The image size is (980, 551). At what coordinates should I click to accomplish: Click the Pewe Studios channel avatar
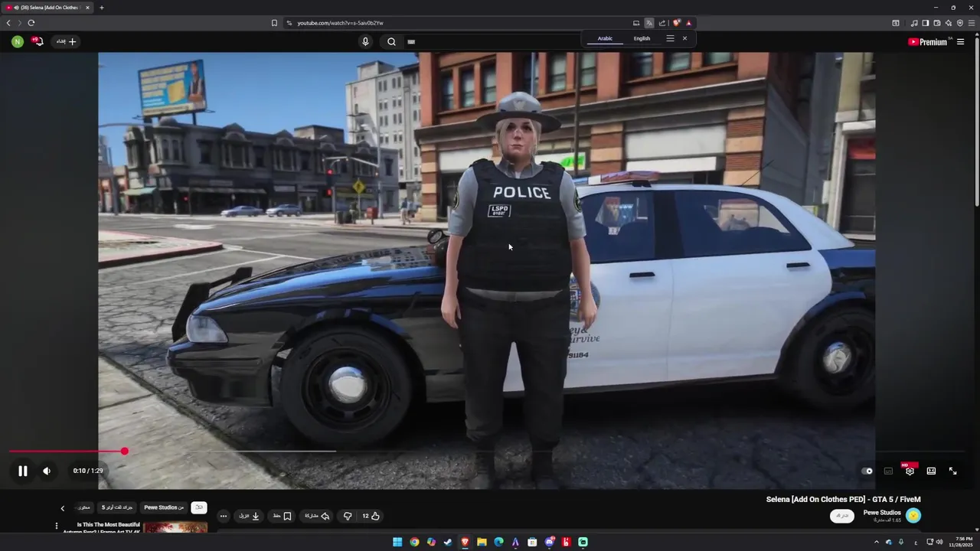pyautogui.click(x=913, y=516)
